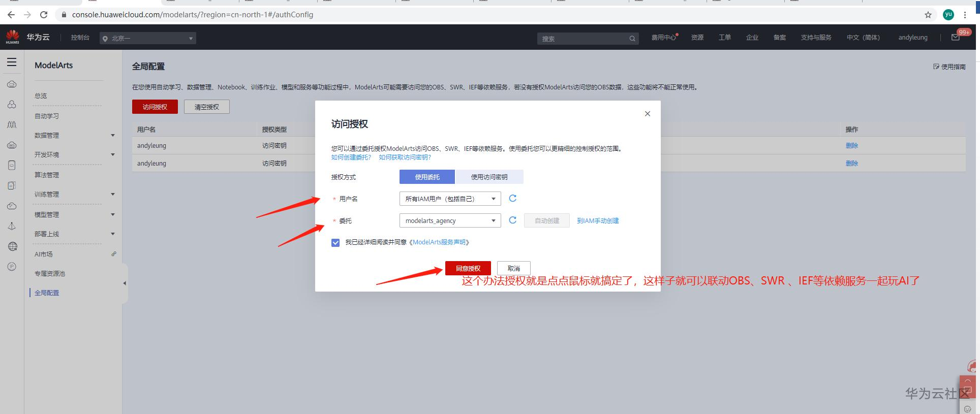The width and height of the screenshot is (980, 414).
Task: Open 自动学习 in the ModelArts menu
Action: [47, 116]
